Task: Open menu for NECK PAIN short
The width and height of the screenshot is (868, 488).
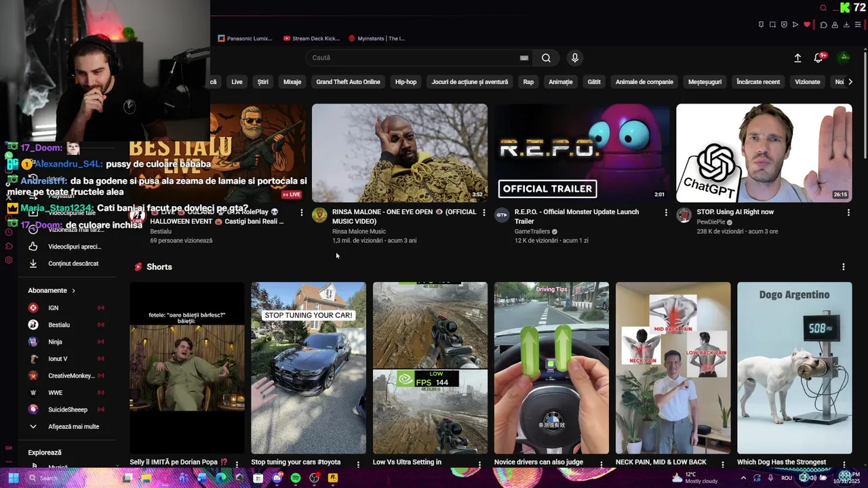Action: tap(722, 464)
